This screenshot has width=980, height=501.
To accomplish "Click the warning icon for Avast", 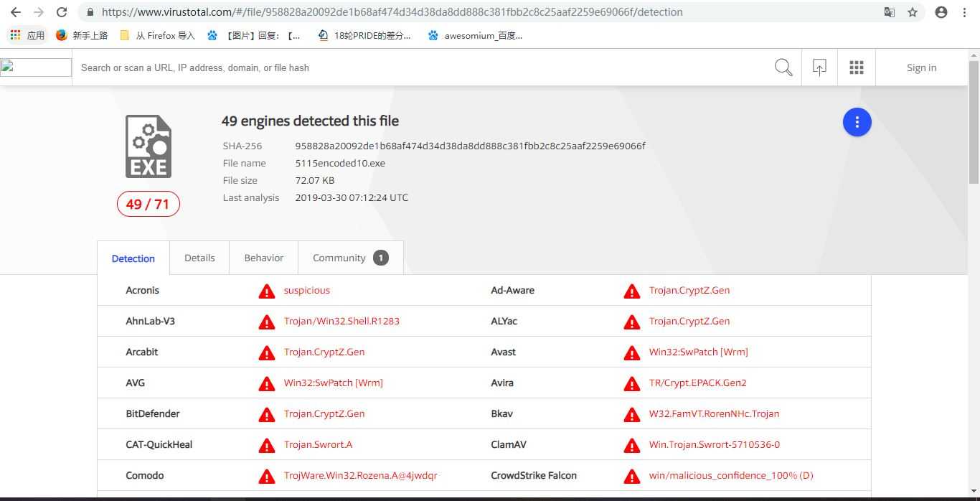I will tap(632, 352).
